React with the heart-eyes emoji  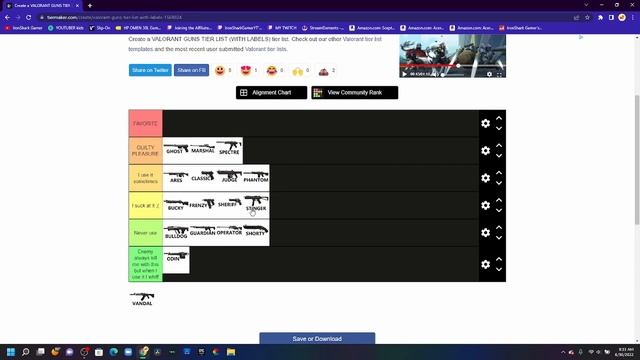[246, 71]
